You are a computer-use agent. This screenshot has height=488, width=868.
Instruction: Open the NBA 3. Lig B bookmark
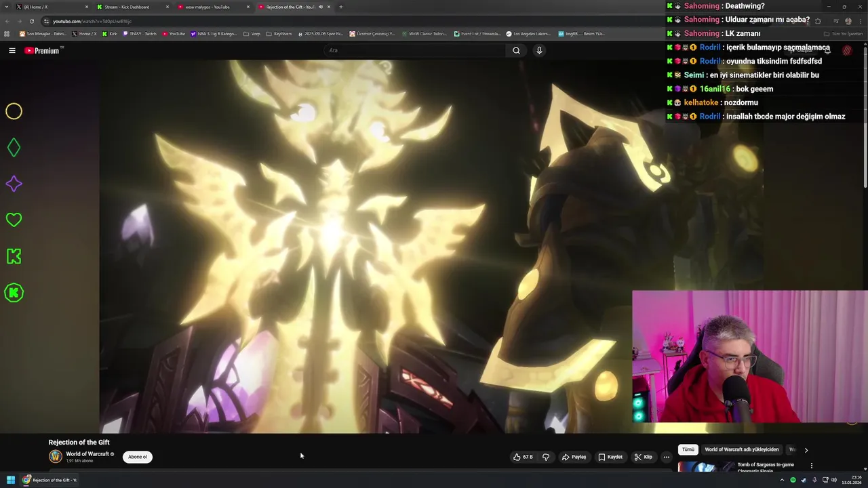click(214, 33)
